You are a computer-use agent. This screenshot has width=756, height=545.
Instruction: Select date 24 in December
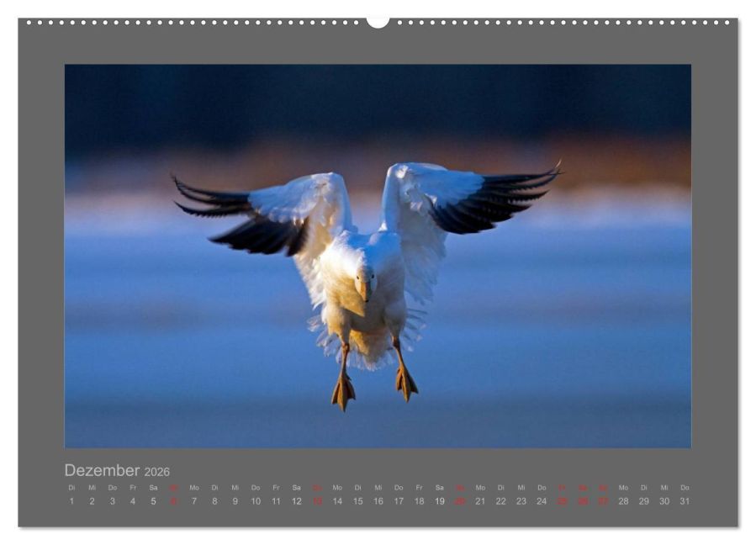click(x=542, y=501)
